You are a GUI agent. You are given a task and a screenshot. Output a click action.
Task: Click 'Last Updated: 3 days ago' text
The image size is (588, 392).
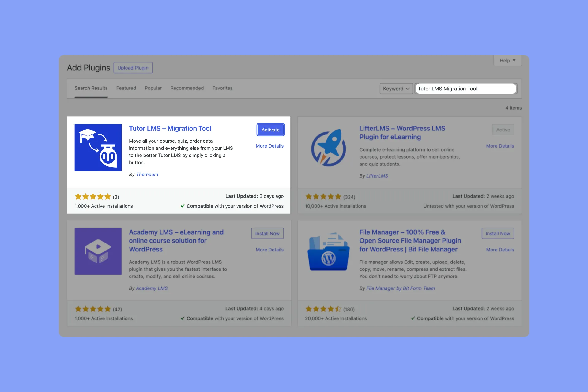(254, 196)
